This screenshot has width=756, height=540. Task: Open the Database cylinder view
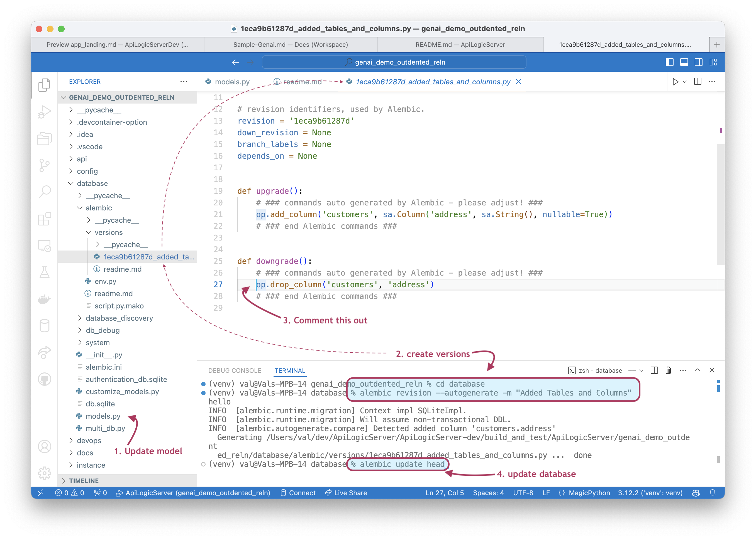[44, 326]
